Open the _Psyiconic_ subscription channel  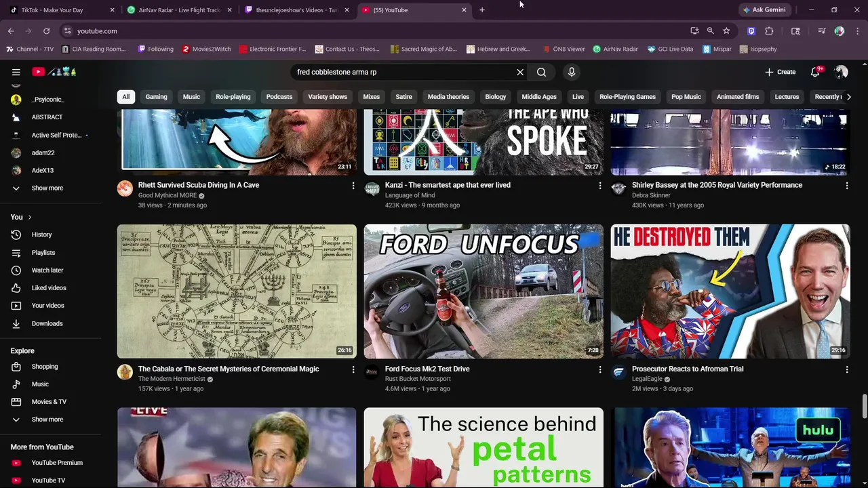pyautogui.click(x=47, y=100)
